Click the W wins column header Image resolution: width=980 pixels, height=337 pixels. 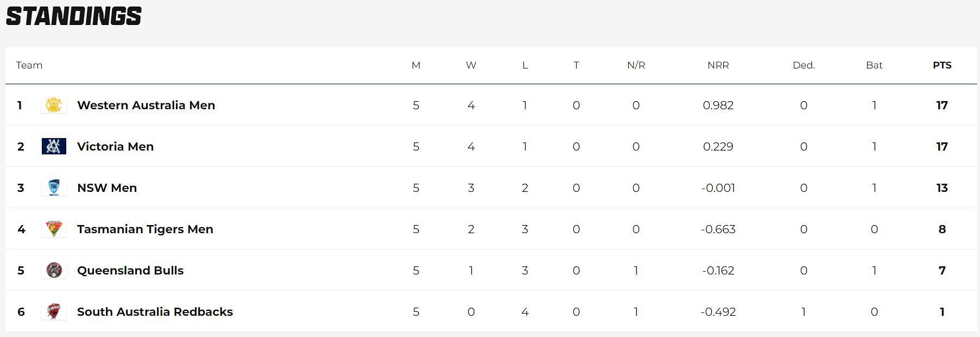point(471,65)
